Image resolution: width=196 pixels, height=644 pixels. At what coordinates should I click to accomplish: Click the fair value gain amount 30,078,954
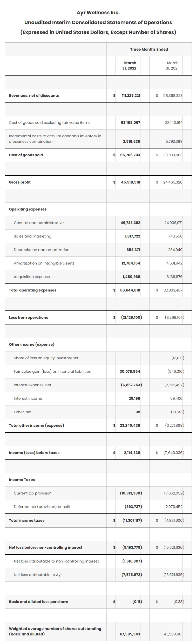pos(130,371)
